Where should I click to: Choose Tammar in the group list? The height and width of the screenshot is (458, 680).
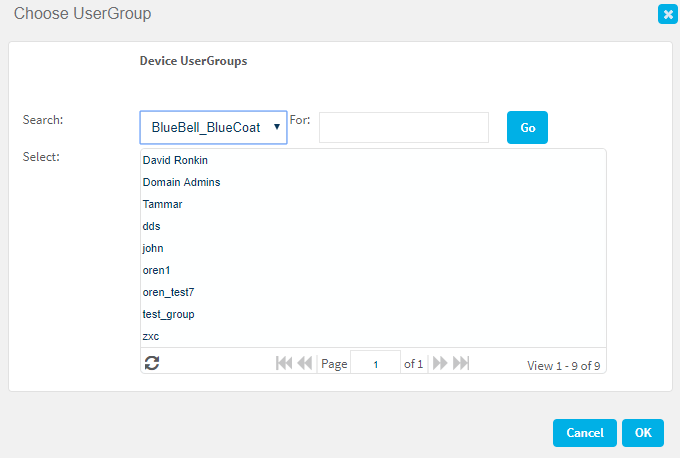pyautogui.click(x=162, y=204)
